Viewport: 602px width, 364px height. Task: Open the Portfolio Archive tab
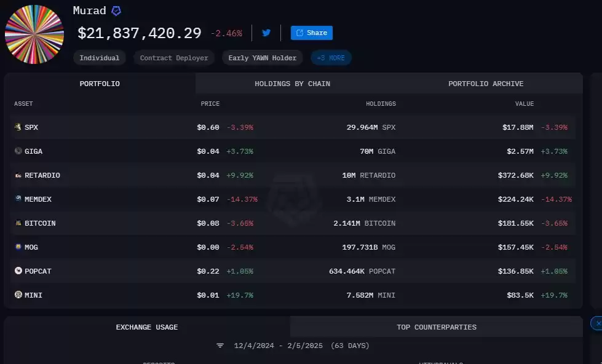[486, 84]
